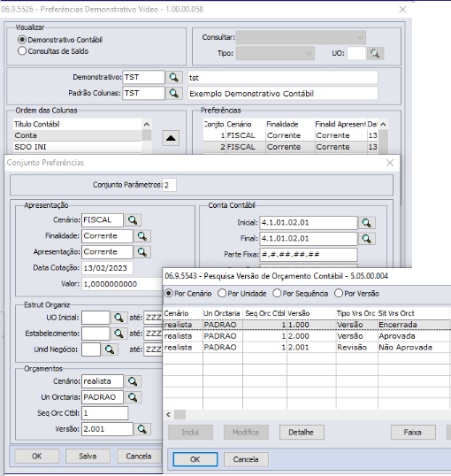The width and height of the screenshot is (451, 476).
Task: Click the UO lookup magnifier at top
Action: pos(376,53)
